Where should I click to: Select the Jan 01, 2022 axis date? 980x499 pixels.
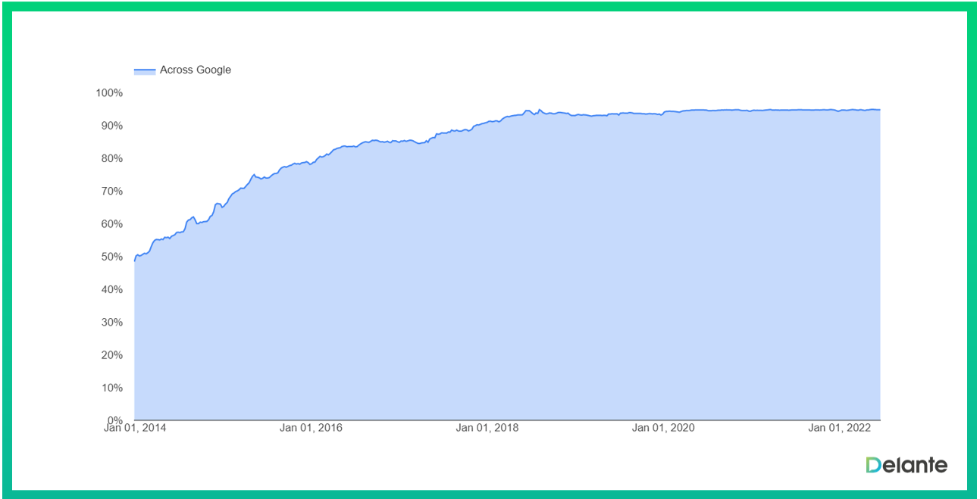(x=839, y=428)
